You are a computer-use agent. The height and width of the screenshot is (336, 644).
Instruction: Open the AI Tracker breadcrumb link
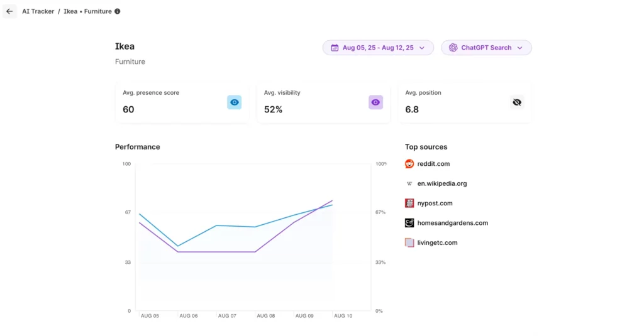tap(38, 11)
